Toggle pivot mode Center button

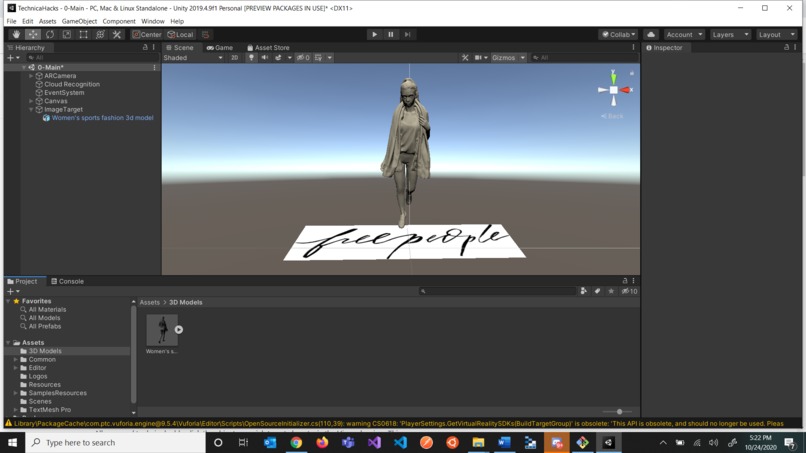tap(147, 34)
